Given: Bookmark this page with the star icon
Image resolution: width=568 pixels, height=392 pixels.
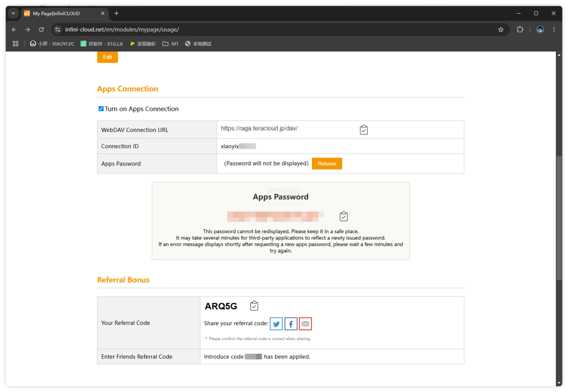Looking at the screenshot, I should pyautogui.click(x=501, y=29).
